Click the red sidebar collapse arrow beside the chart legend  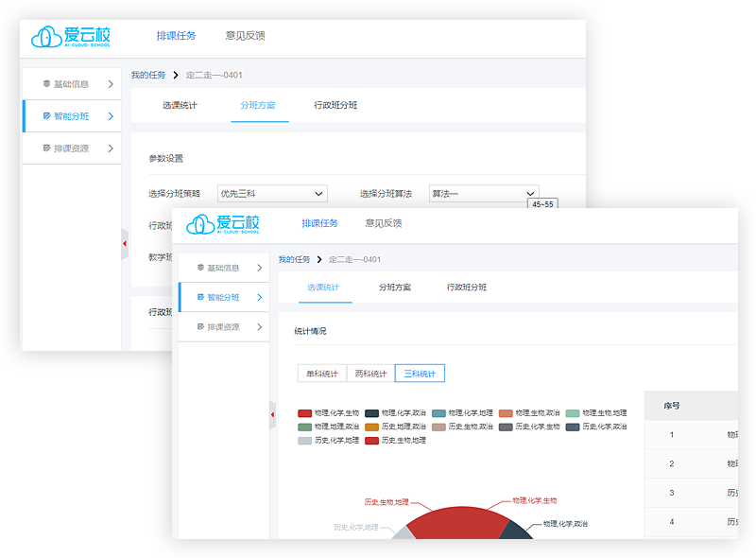coord(273,413)
